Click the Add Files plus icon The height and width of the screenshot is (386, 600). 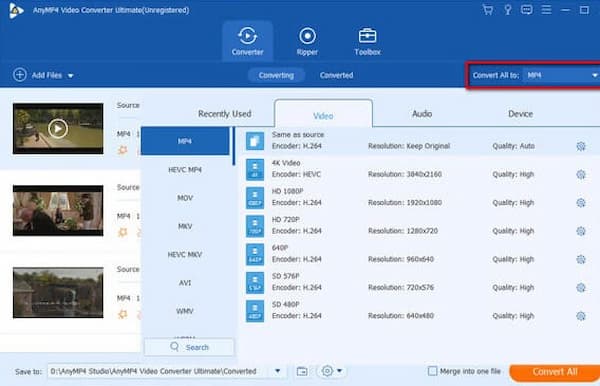coord(20,75)
